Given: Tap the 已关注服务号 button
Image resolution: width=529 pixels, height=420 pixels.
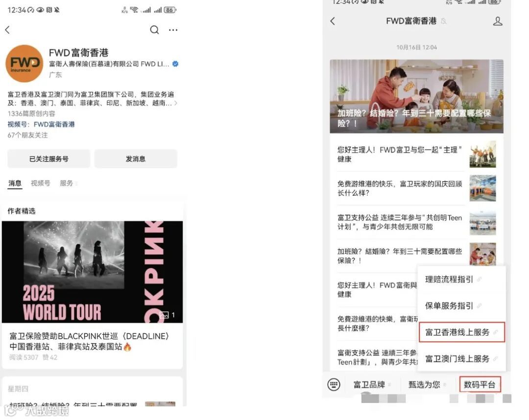Looking at the screenshot, I should [x=49, y=159].
